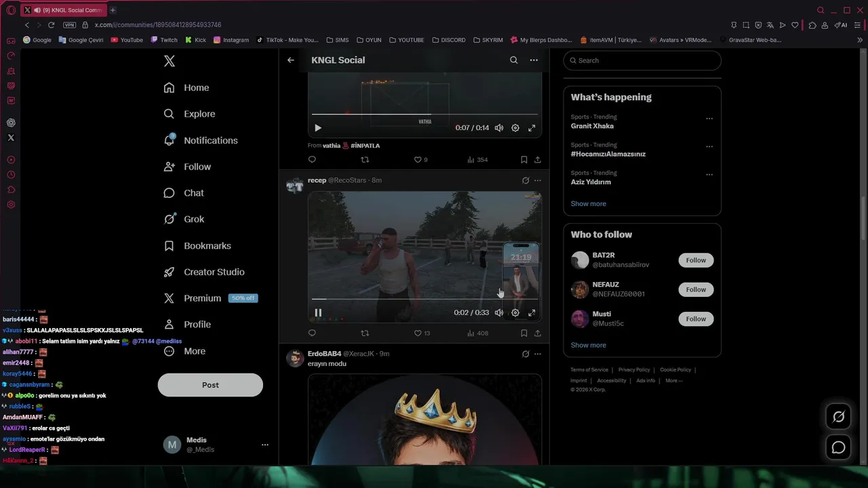The height and width of the screenshot is (488, 868).
Task: Search within KNGL Social community
Action: [x=513, y=60]
